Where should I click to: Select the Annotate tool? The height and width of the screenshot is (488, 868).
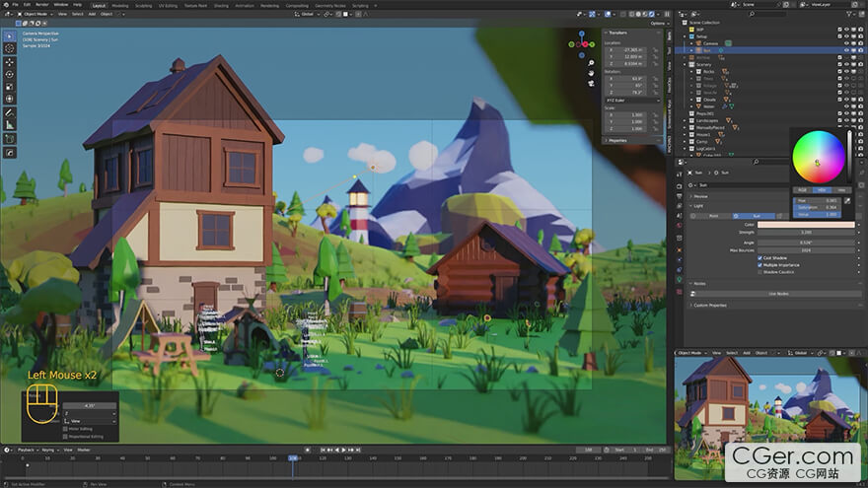(10, 112)
